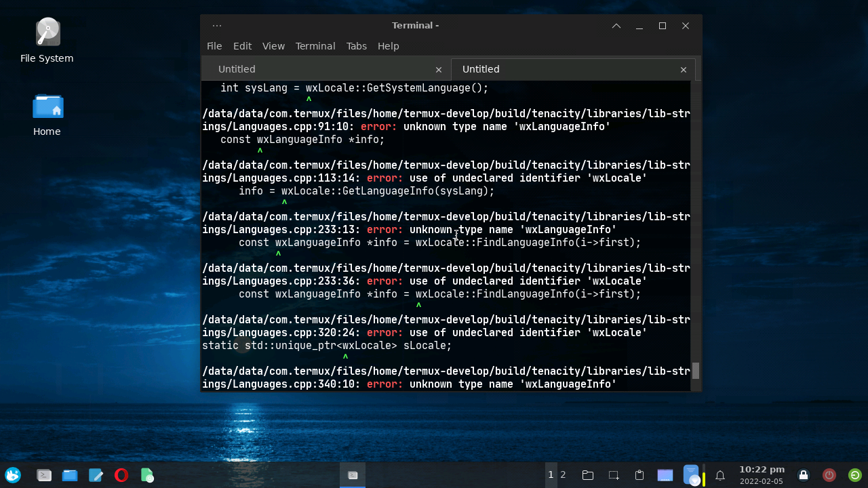Open the Tabs menu
This screenshot has width=868, height=488.
pyautogui.click(x=356, y=46)
